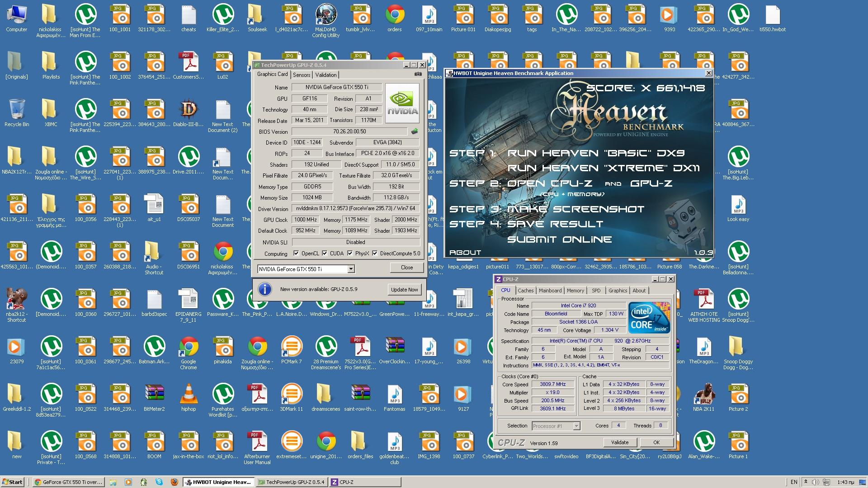
Task: Take GPU-Z screenshot with camera icon
Action: (418, 74)
